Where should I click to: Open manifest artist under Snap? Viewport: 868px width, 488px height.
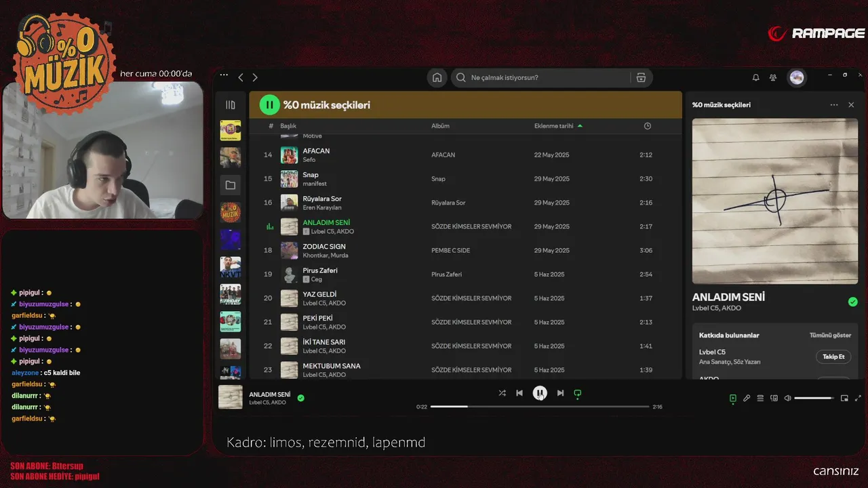(x=315, y=184)
